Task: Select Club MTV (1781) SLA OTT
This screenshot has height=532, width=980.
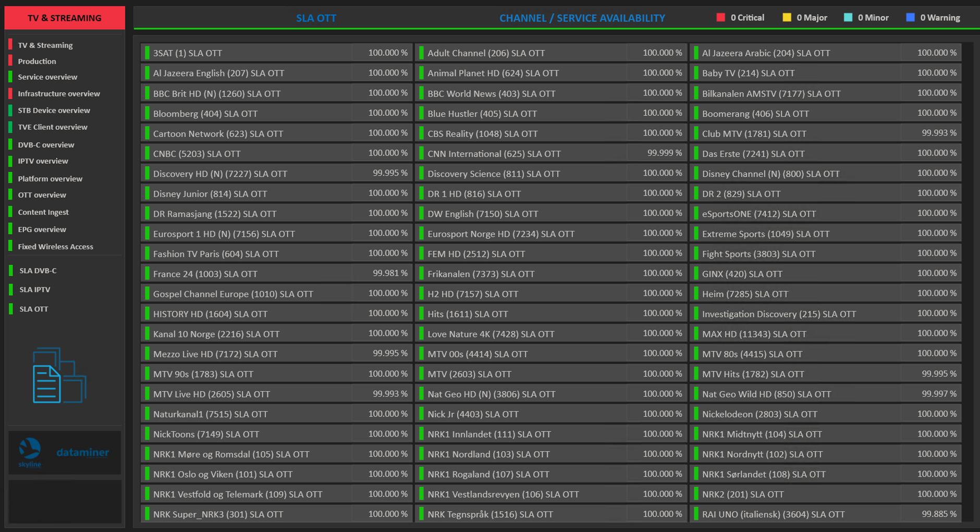Action: click(x=826, y=134)
